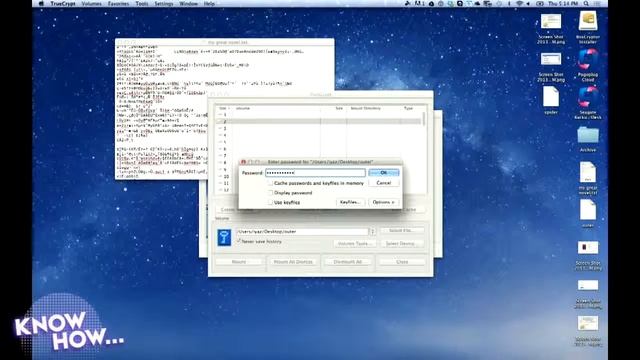
Task: Click the Dismount All button
Action: (348, 262)
